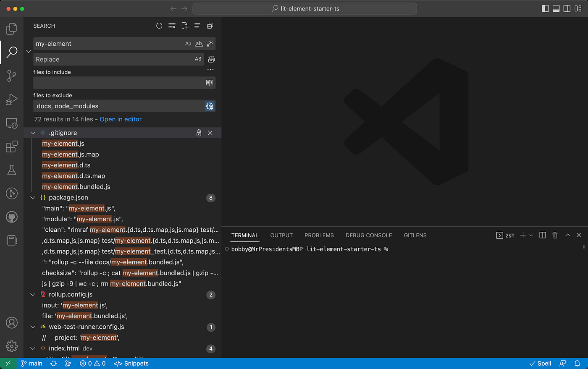Screen dimensions: 588x369
Task: Open the GitHub sidebar view
Action: (x=11, y=217)
